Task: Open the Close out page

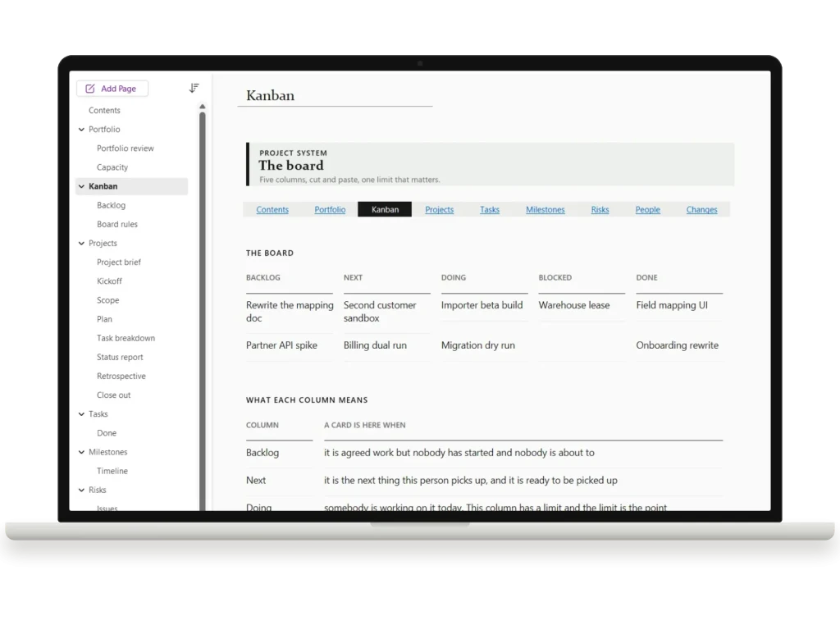Action: pos(113,395)
